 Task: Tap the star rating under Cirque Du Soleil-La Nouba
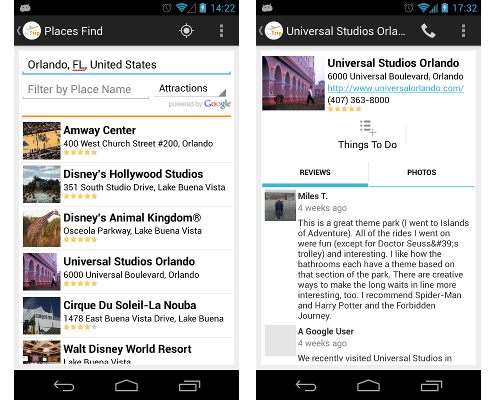click(x=80, y=327)
